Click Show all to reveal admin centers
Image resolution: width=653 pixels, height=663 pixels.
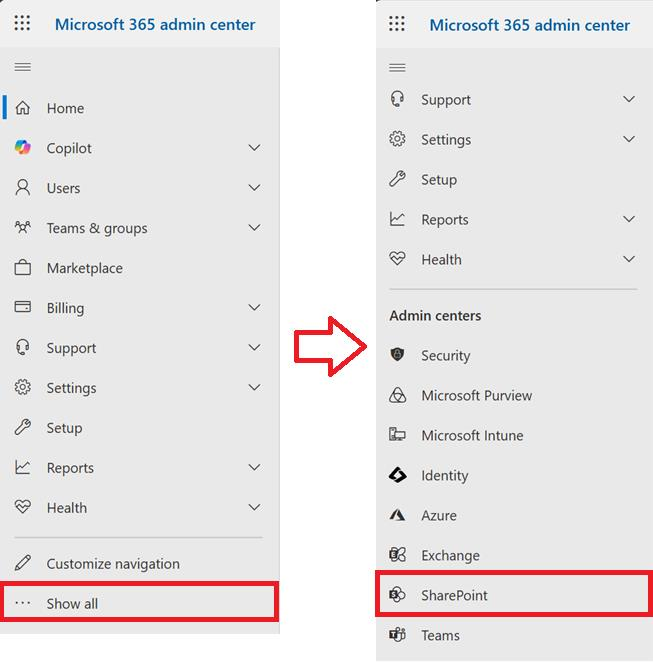(140, 603)
